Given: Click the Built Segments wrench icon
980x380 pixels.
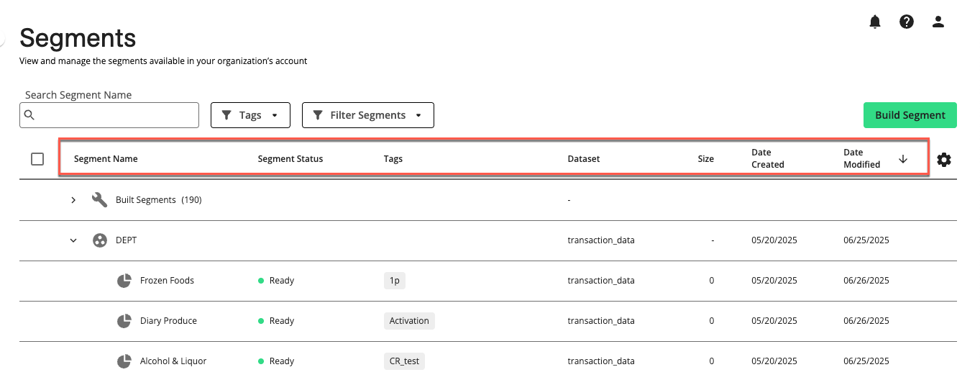Looking at the screenshot, I should (x=100, y=199).
